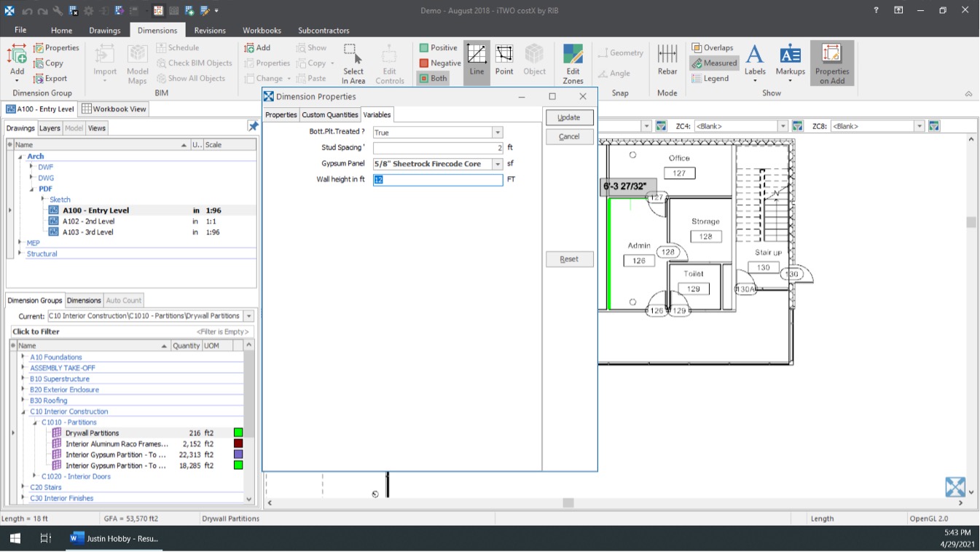The image size is (980, 552).
Task: Click the zoom-to-fit icon on drawing
Action: pos(955,486)
